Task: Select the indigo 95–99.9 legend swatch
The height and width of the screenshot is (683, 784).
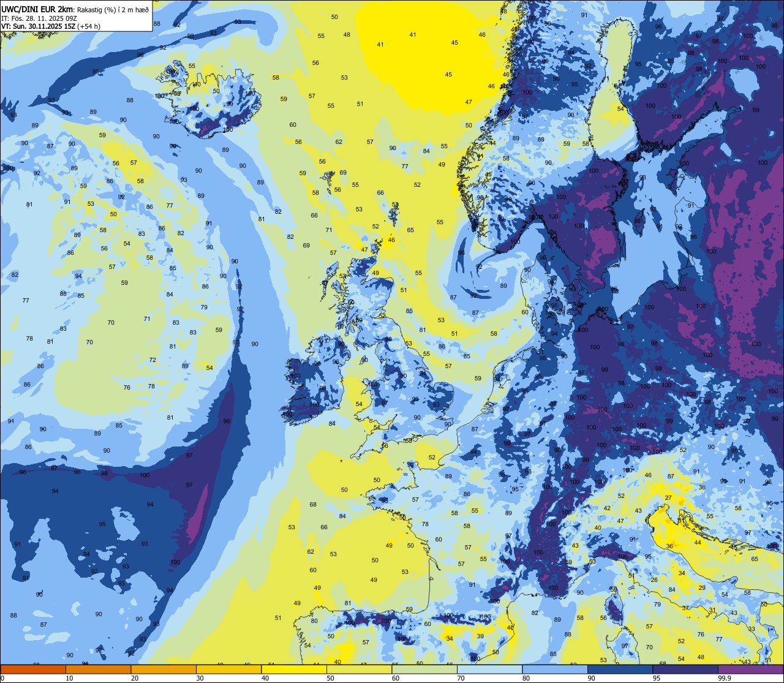Action: (685, 669)
